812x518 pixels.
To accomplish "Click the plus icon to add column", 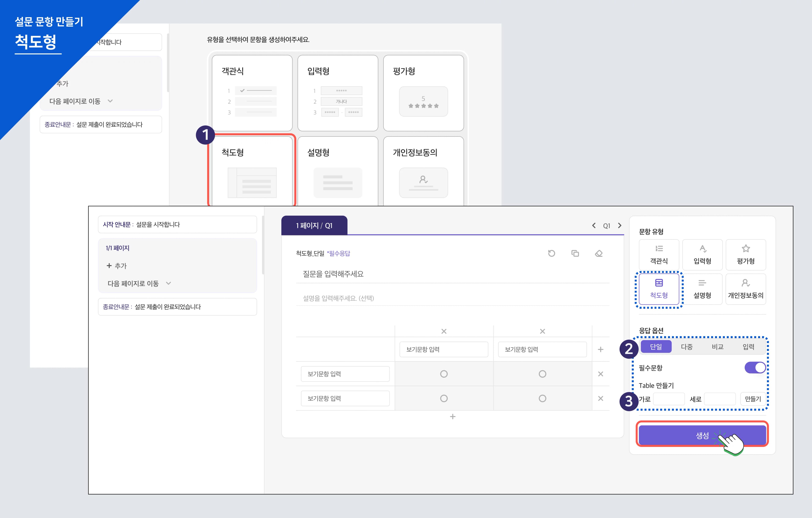I will point(600,349).
